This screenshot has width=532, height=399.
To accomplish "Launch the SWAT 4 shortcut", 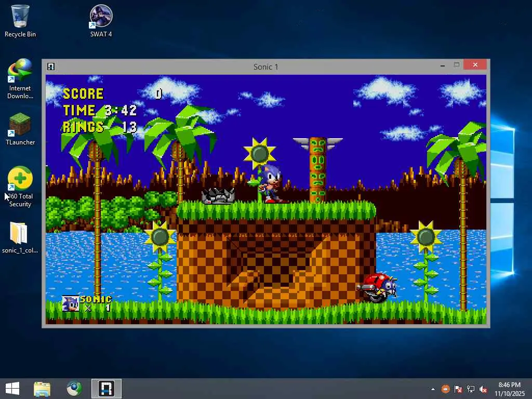I will (101, 21).
